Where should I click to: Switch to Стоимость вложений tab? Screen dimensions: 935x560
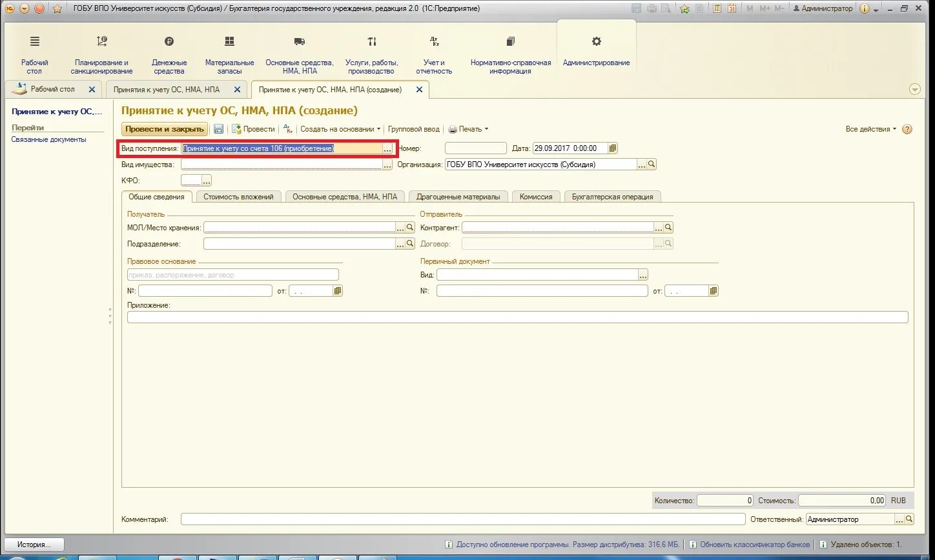pyautogui.click(x=238, y=197)
